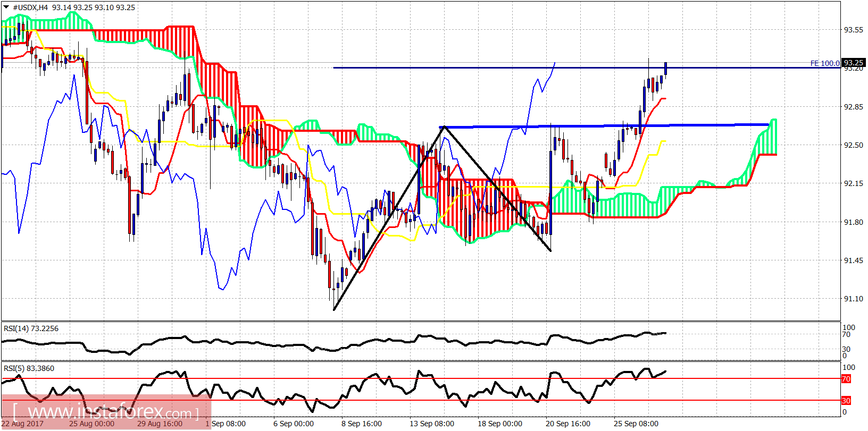
Task: Click the 92.85 price axis label
Action: (854, 107)
